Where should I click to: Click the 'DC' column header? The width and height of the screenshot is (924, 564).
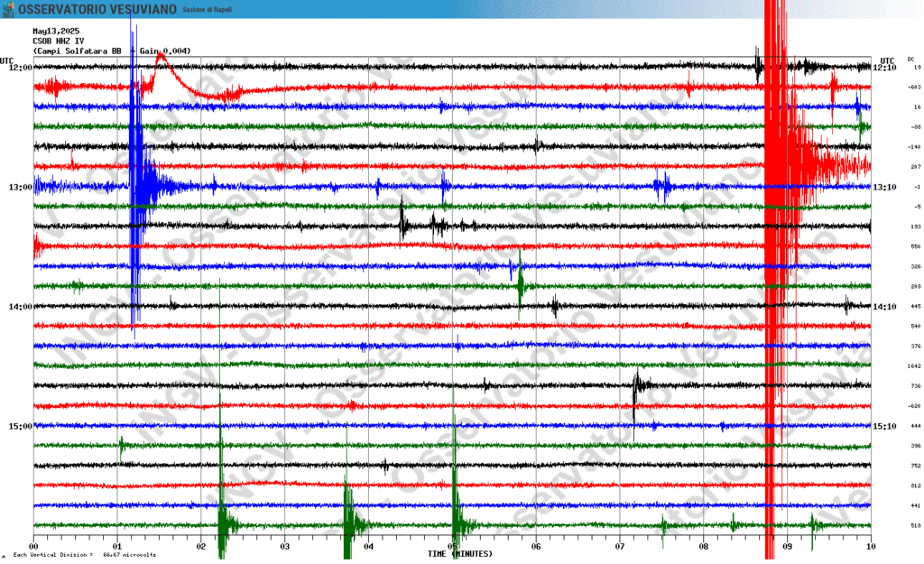click(x=911, y=60)
